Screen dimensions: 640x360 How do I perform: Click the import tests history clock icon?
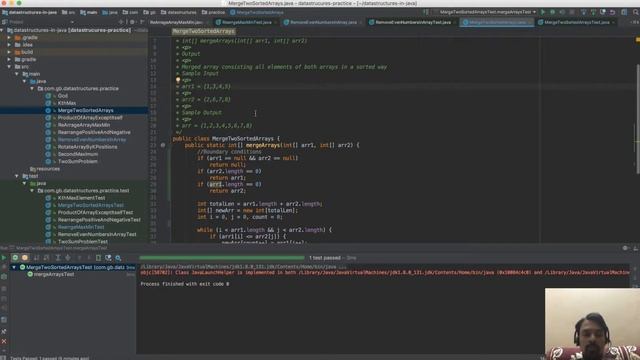(x=108, y=258)
